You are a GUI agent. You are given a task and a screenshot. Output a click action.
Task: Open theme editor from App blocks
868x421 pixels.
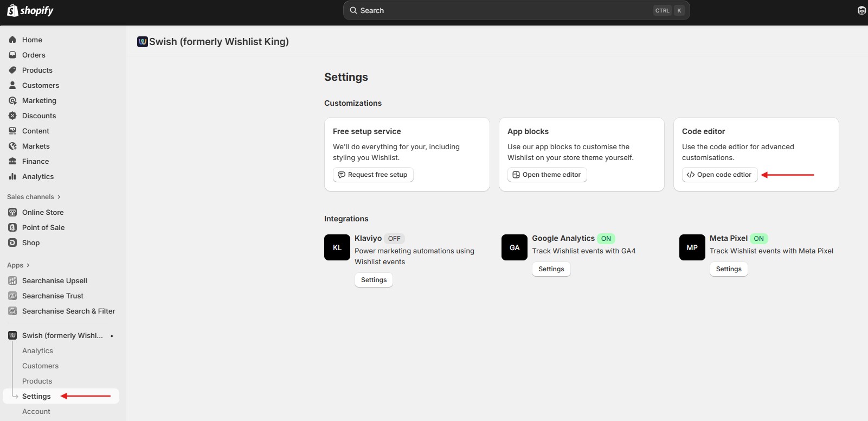tap(546, 175)
